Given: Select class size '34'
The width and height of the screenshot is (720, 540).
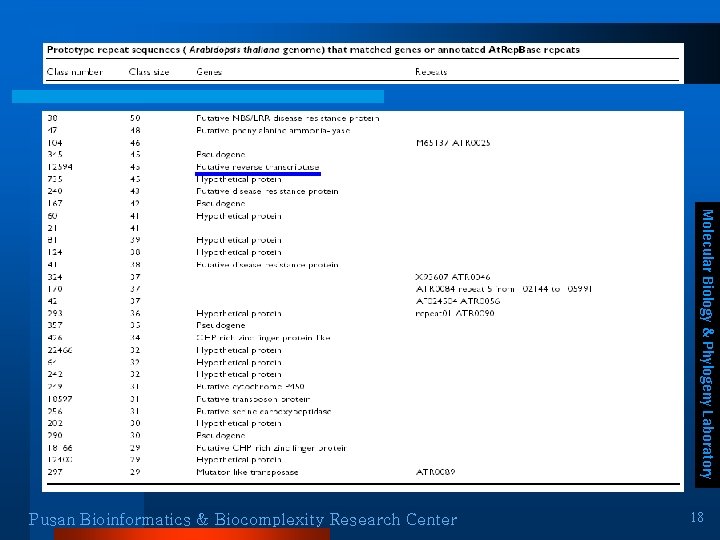Looking at the screenshot, I should click(135, 338).
